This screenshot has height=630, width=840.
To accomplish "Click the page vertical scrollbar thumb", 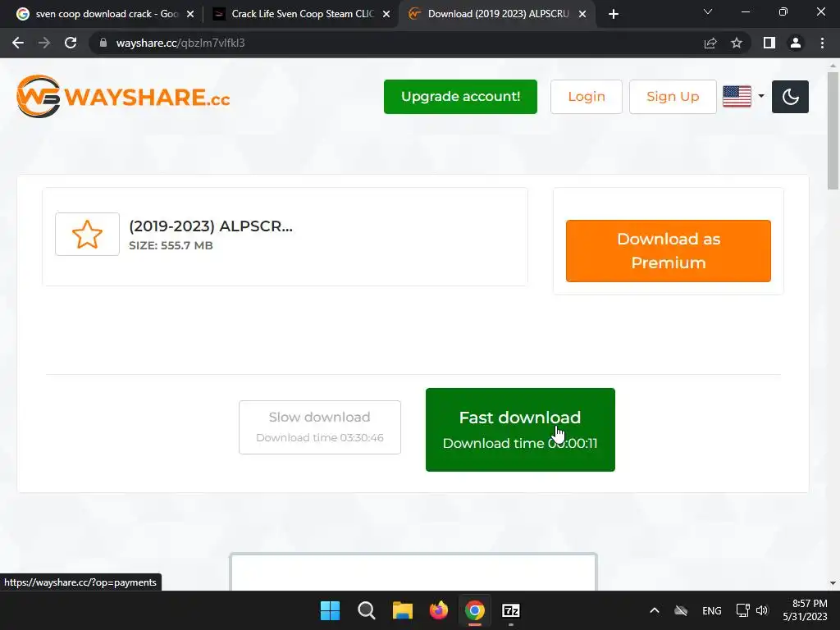I will [x=833, y=130].
